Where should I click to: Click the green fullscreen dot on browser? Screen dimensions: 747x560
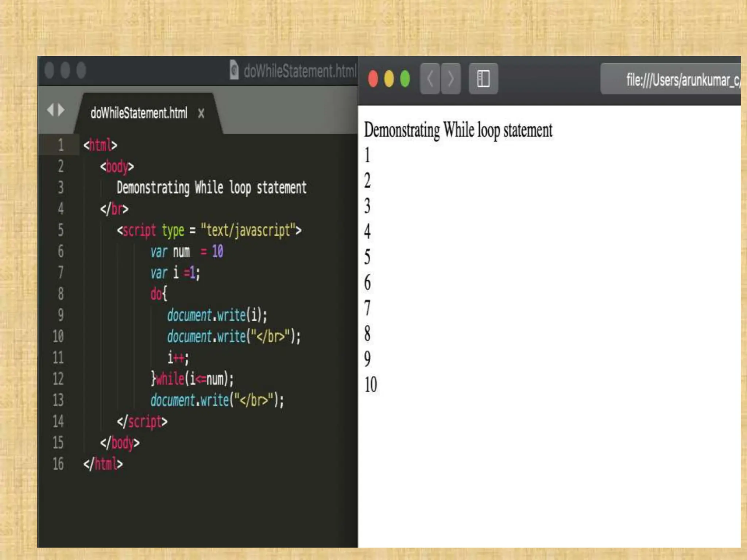[x=405, y=79]
